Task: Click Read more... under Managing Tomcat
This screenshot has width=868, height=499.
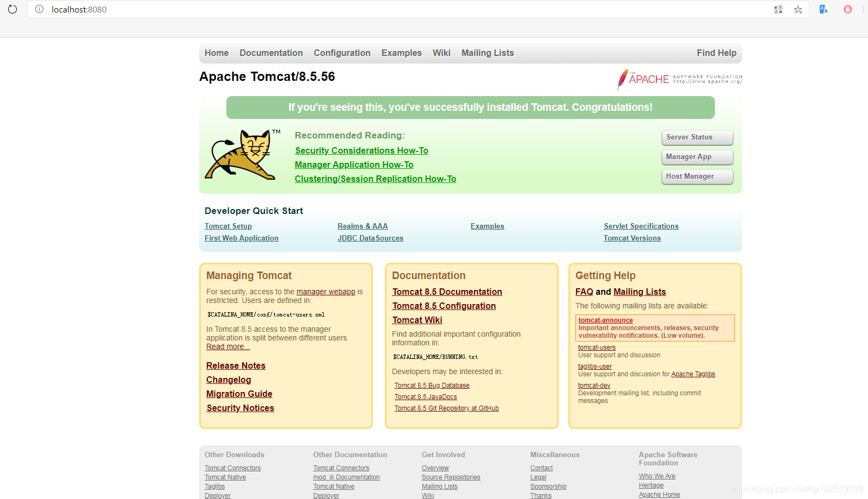Action: (228, 346)
